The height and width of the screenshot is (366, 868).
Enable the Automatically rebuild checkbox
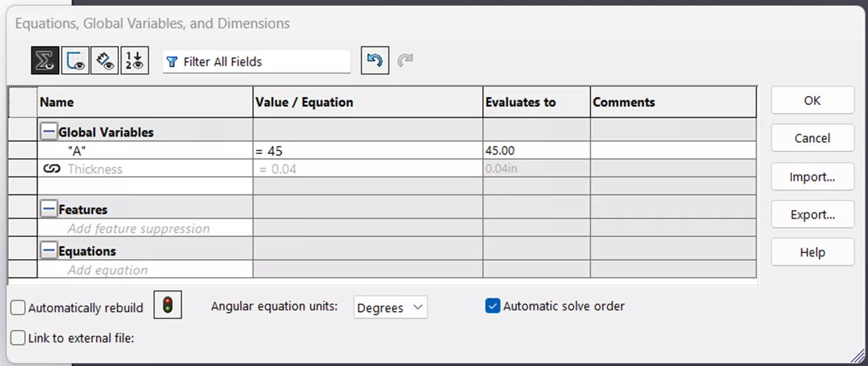tap(19, 308)
